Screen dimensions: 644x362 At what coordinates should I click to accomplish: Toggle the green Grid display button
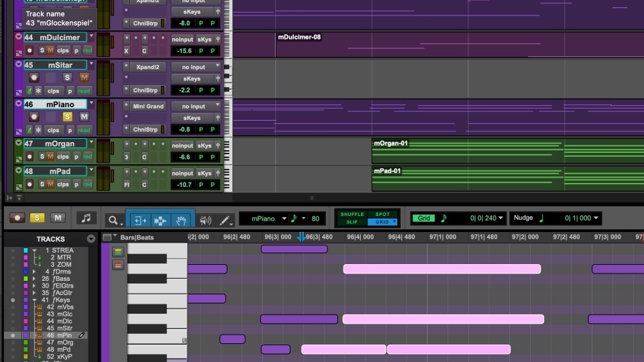pyautogui.click(x=423, y=218)
